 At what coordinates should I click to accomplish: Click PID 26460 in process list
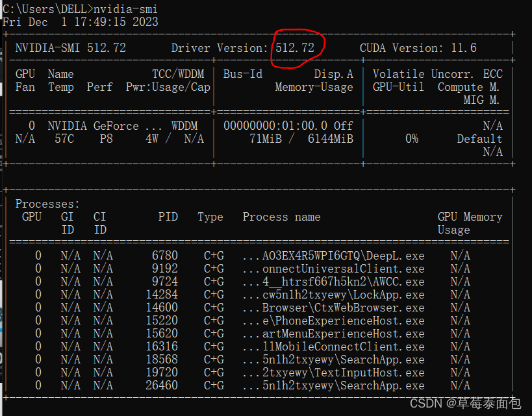coord(162,385)
